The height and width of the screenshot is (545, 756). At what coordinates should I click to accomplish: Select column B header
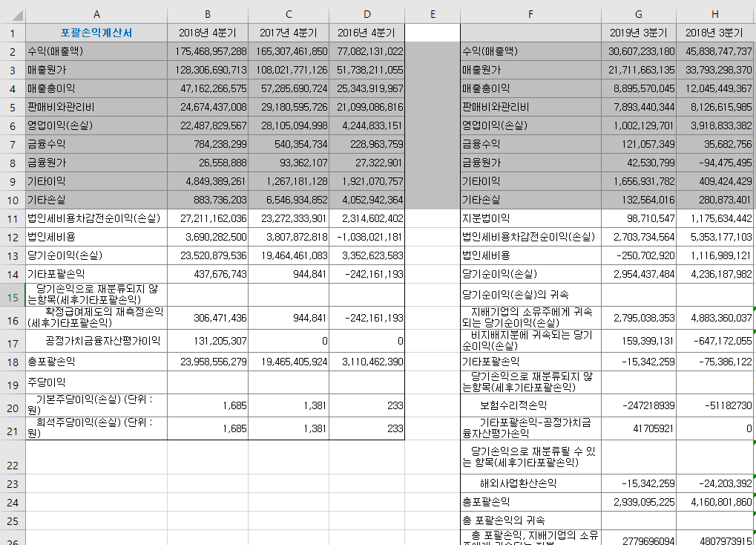(208, 15)
